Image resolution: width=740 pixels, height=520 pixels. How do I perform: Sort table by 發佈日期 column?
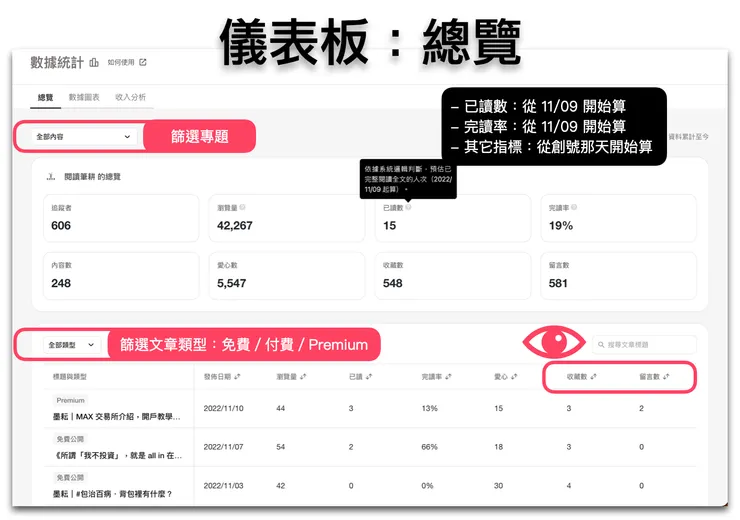[222, 377]
